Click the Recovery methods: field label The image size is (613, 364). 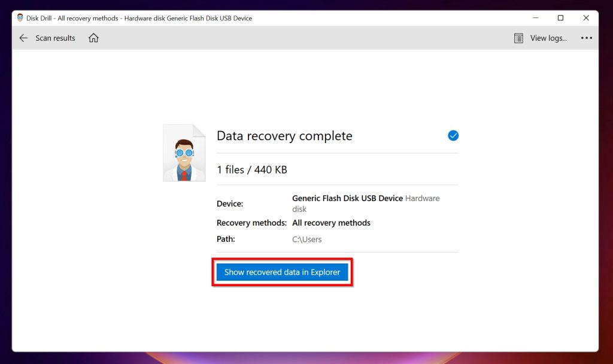coord(251,223)
